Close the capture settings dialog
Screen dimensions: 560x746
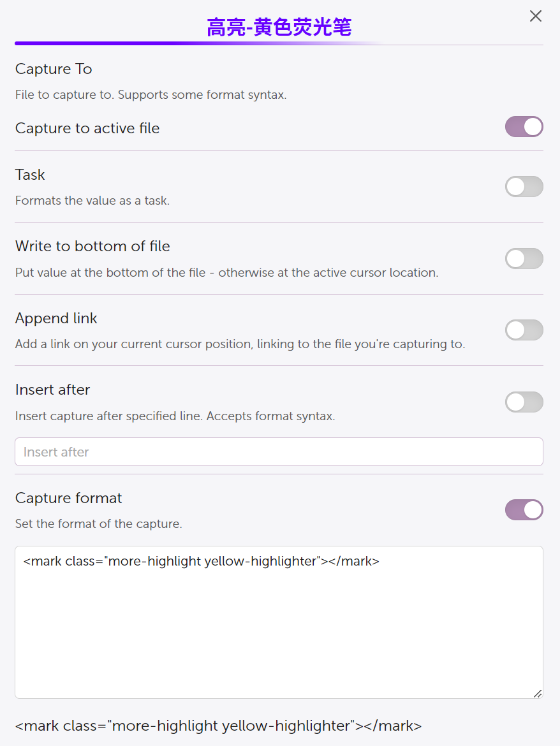536,17
